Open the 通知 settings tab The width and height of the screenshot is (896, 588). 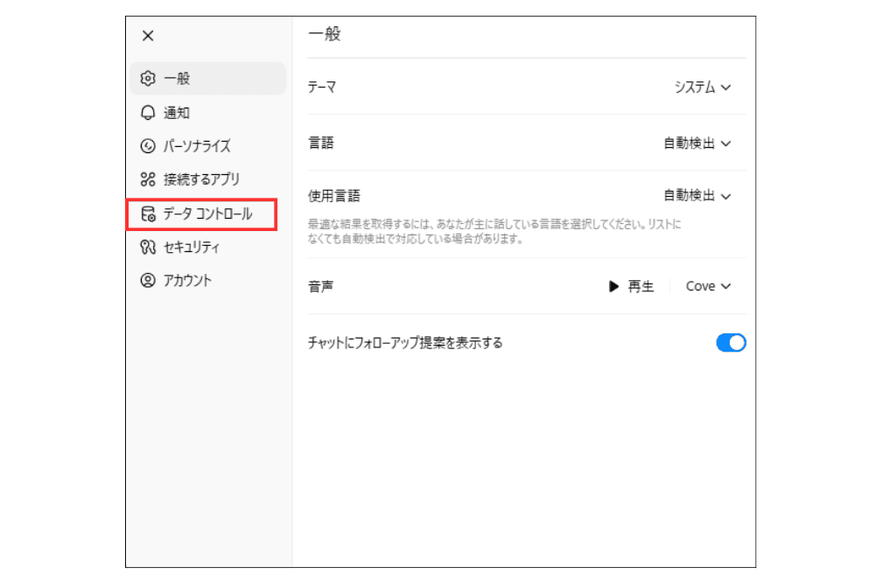point(208,113)
